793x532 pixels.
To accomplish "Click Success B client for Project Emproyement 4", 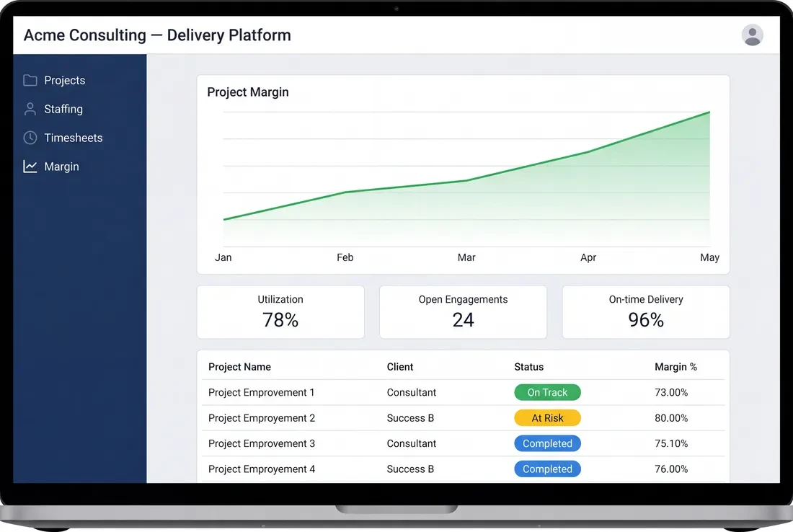I will [x=410, y=469].
